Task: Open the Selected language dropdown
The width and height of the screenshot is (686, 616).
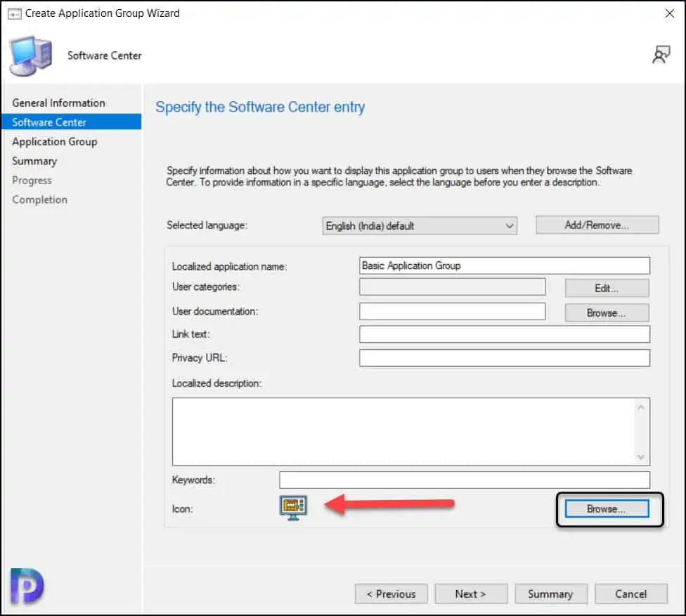Action: click(x=420, y=225)
